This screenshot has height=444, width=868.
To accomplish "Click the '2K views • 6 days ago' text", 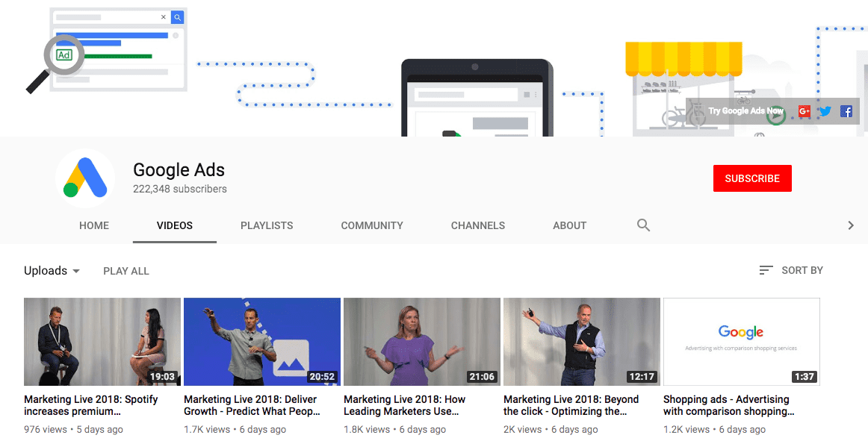I will coord(551,430).
